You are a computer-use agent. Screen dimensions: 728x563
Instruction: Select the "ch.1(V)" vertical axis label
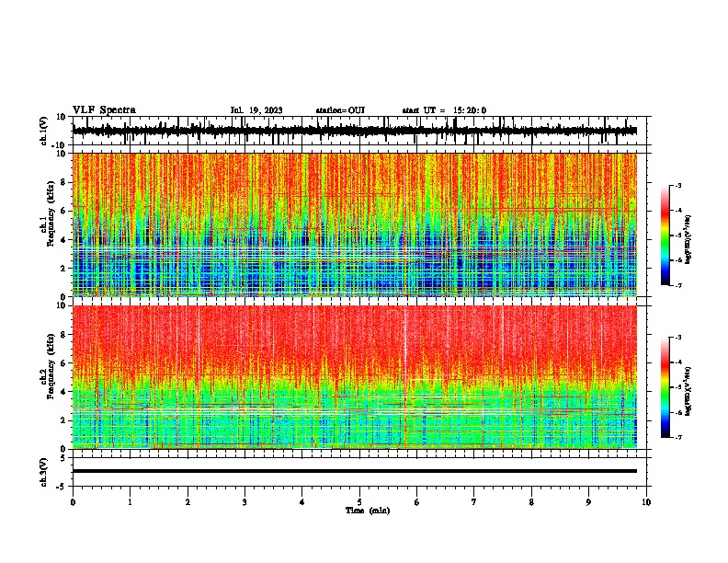(44, 131)
